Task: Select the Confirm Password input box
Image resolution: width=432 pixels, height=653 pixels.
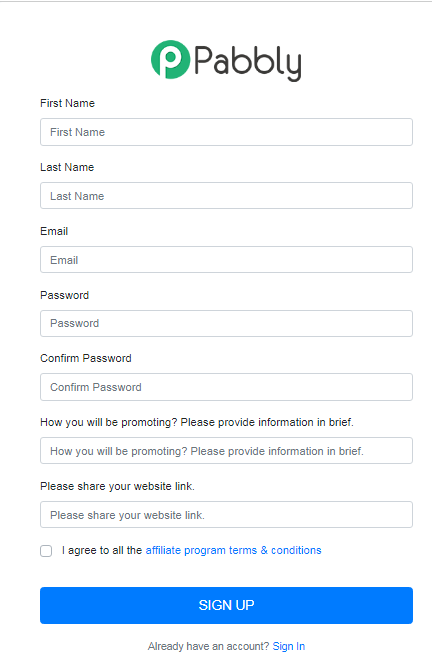Action: pos(226,387)
